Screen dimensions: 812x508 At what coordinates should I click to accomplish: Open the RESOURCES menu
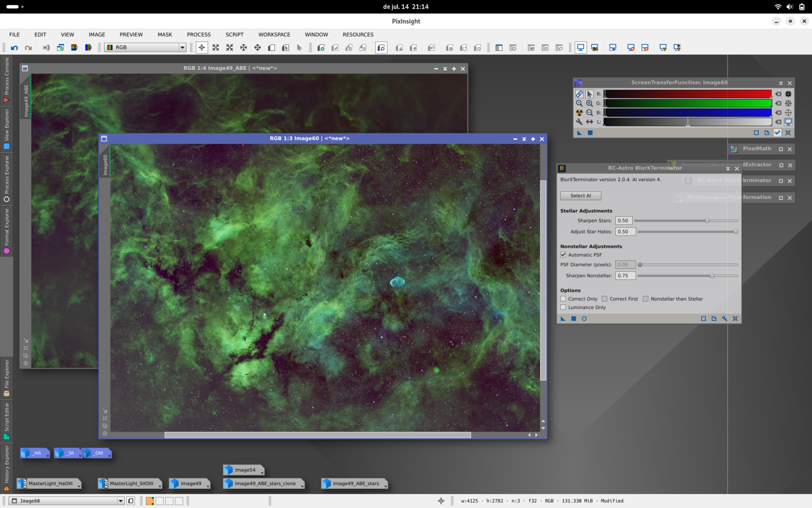click(x=358, y=34)
